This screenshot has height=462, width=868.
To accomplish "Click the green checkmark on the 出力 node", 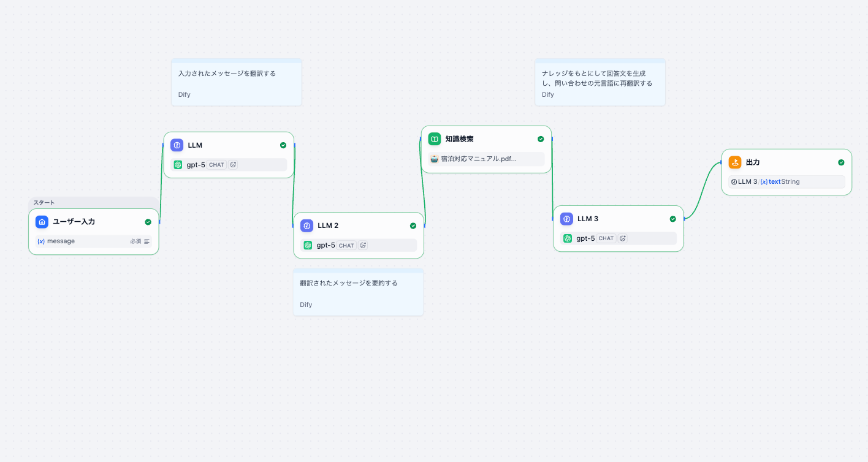I will [841, 162].
